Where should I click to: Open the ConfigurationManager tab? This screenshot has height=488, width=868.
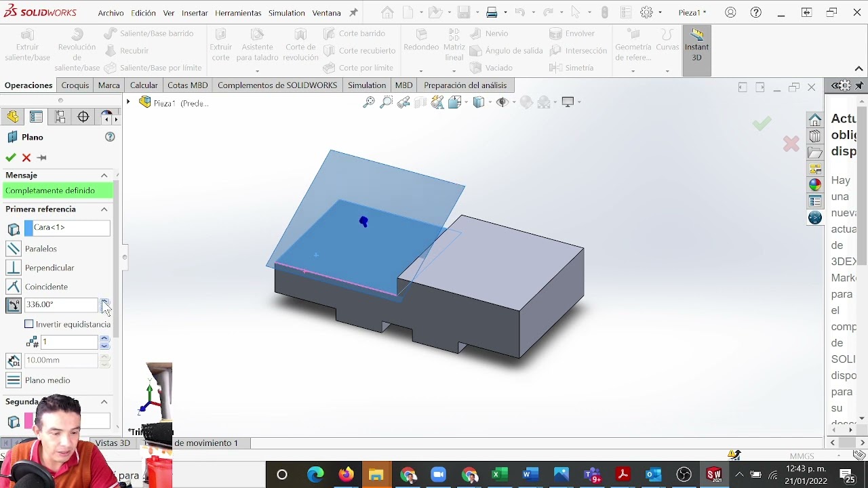(60, 117)
